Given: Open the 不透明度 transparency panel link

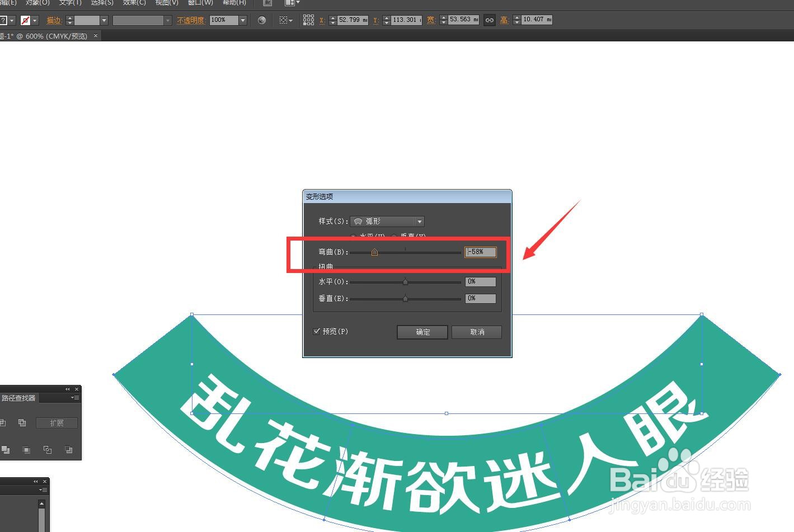Looking at the screenshot, I should coord(191,21).
